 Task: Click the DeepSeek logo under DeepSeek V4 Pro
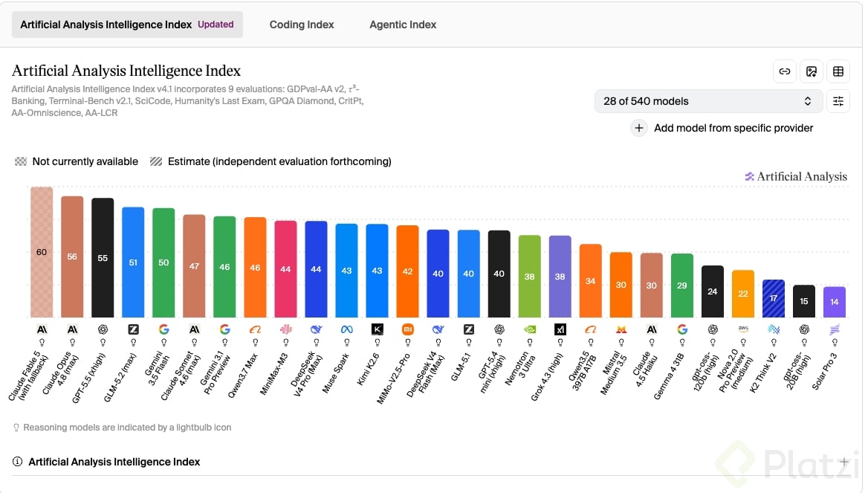pos(316,329)
